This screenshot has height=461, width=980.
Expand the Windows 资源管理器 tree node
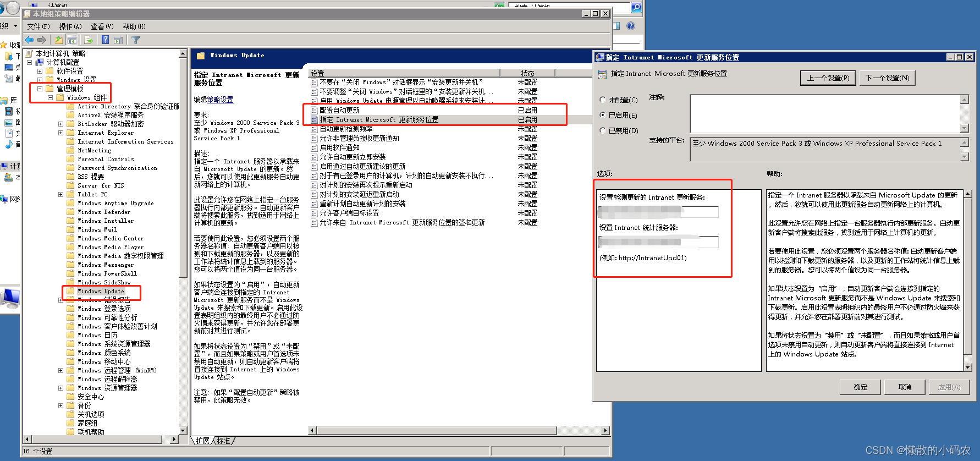click(x=60, y=388)
